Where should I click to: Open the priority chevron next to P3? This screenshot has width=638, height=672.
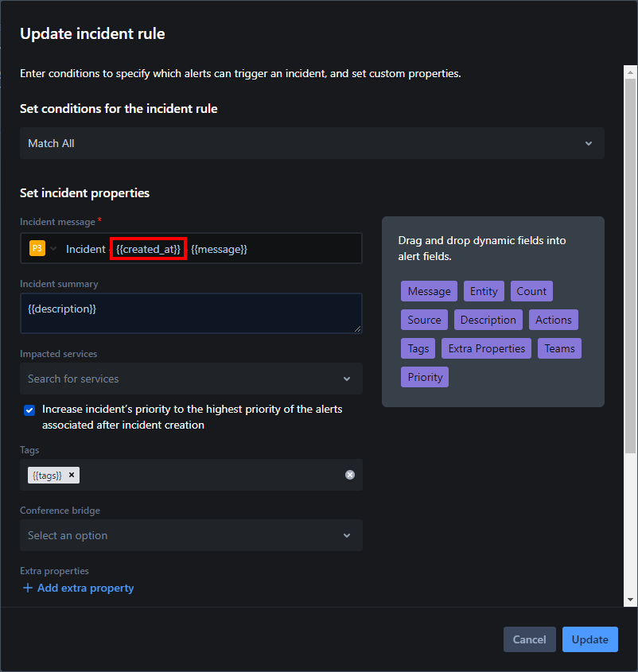[x=53, y=249]
